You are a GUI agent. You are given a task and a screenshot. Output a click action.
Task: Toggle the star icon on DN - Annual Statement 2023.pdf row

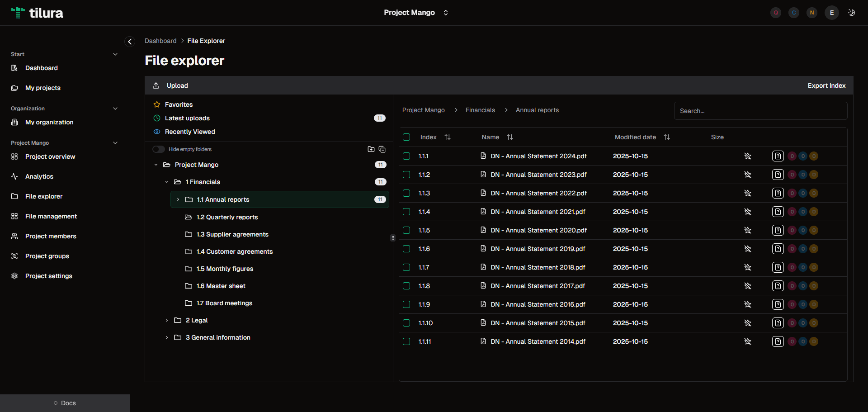pos(748,175)
